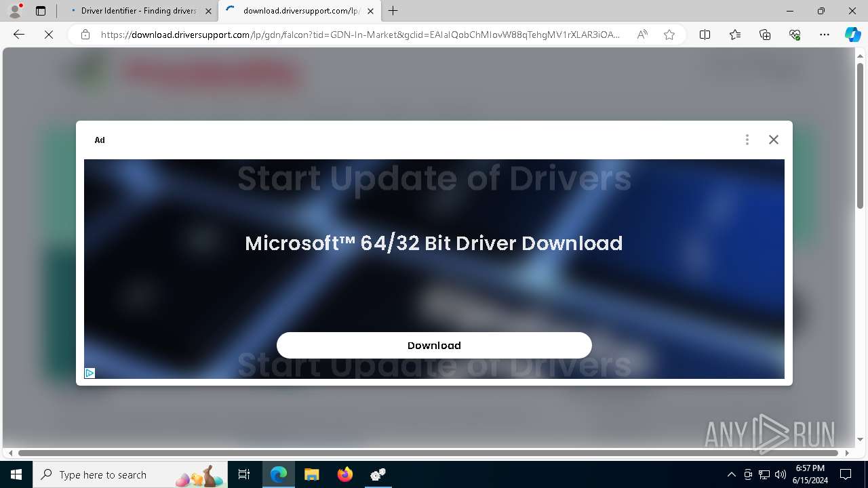Stop loading the page
This screenshot has height=488, width=868.
(x=49, y=35)
